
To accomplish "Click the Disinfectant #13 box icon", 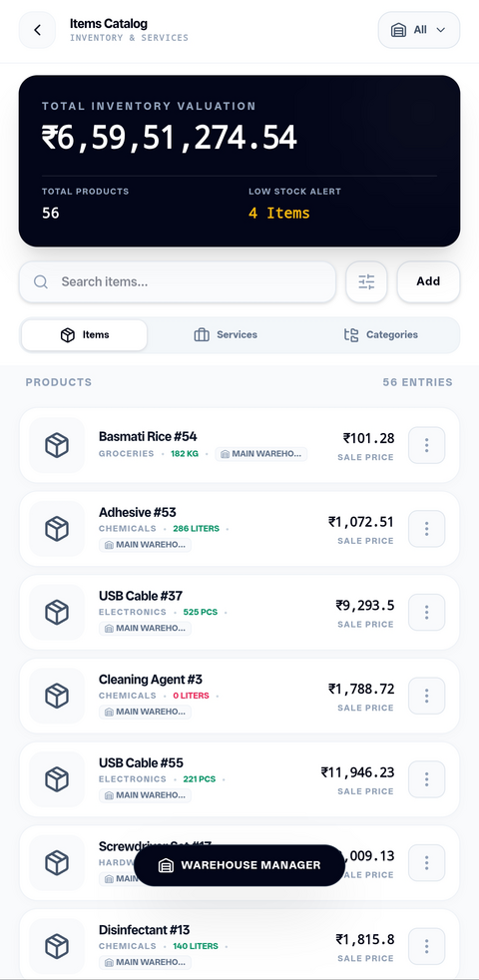I will [x=57, y=946].
